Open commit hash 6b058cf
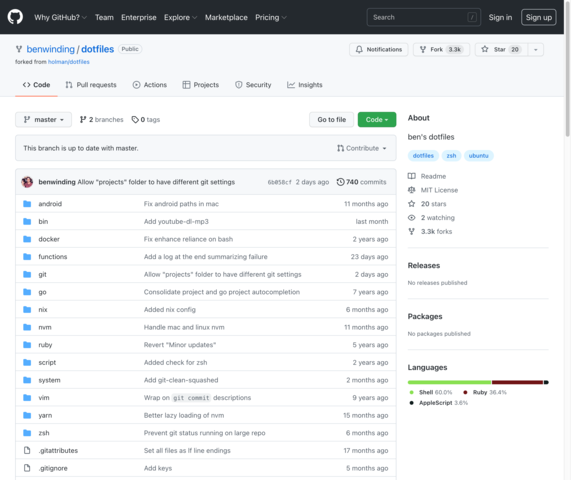The height and width of the screenshot is (480, 571). [280, 182]
